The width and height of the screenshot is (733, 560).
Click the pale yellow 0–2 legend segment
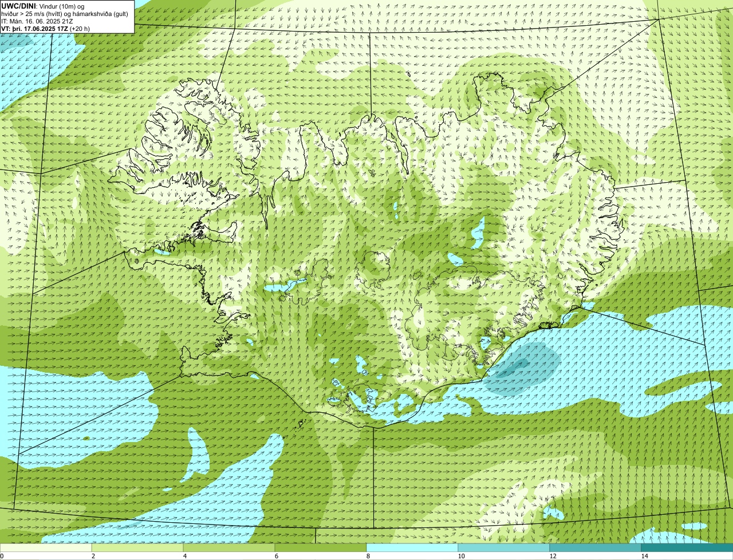click(x=46, y=547)
